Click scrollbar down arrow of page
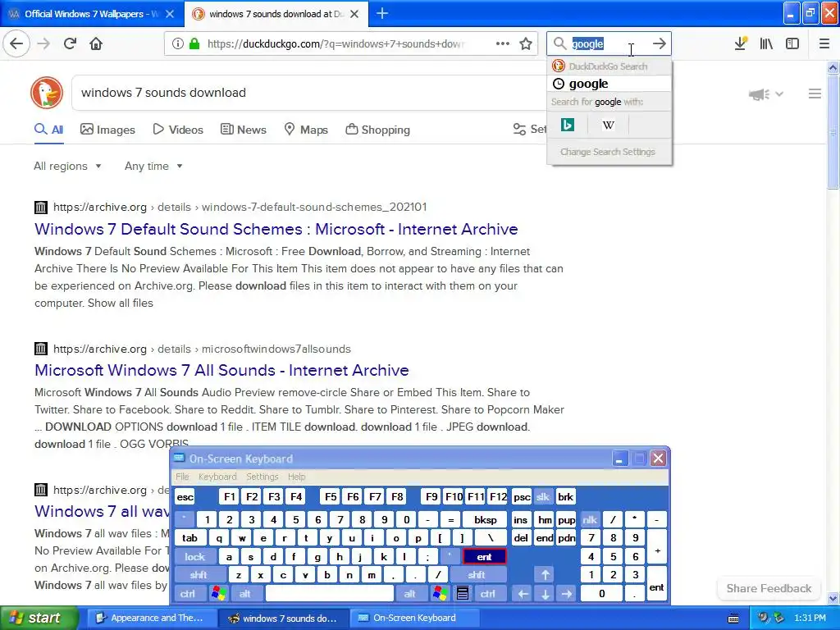This screenshot has width=840, height=630. (x=833, y=598)
